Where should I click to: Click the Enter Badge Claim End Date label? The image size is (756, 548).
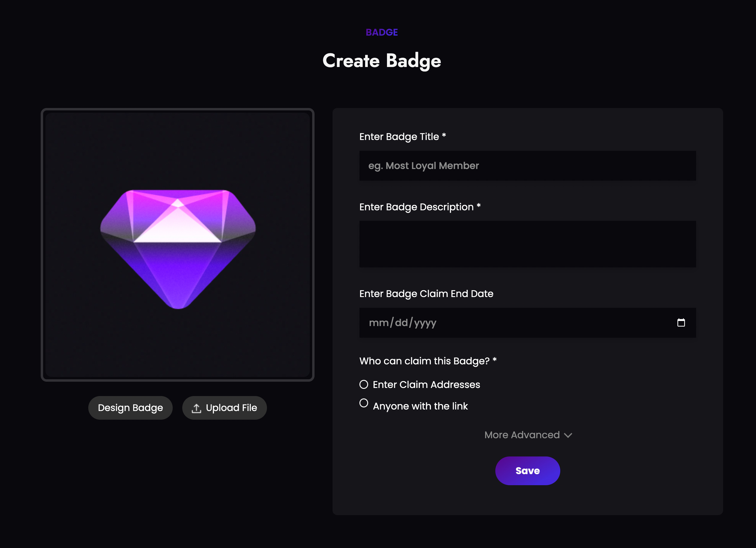426,293
